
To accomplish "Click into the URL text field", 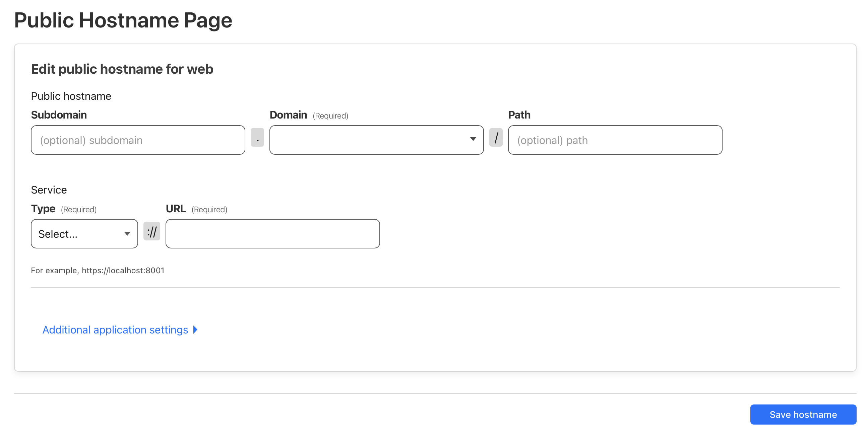I will click(x=272, y=234).
